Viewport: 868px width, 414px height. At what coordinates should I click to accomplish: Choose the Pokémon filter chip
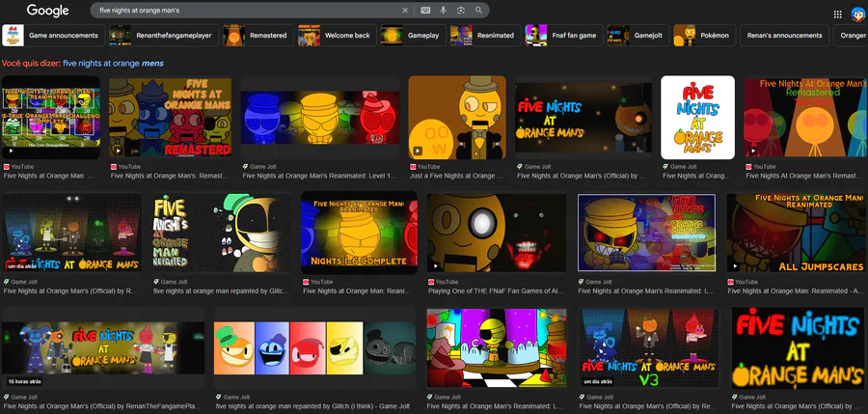pos(704,36)
